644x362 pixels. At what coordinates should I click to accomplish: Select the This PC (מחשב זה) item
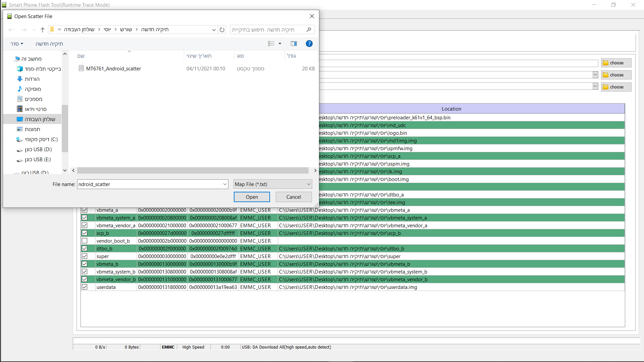point(28,59)
